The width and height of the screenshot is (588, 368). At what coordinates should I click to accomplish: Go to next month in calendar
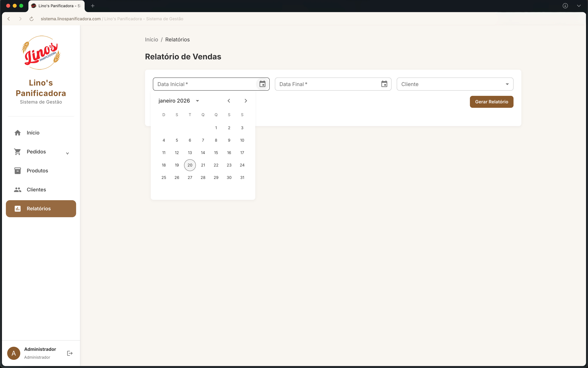(x=246, y=101)
